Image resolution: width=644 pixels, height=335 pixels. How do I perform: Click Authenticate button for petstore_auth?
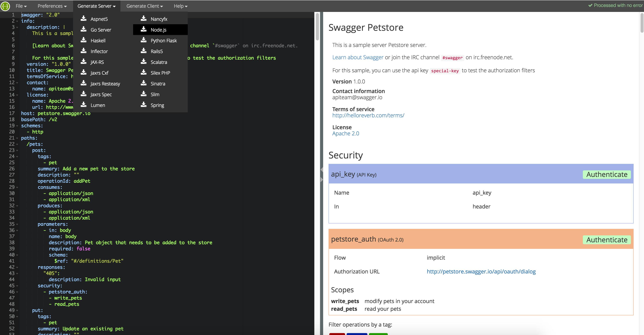(607, 240)
